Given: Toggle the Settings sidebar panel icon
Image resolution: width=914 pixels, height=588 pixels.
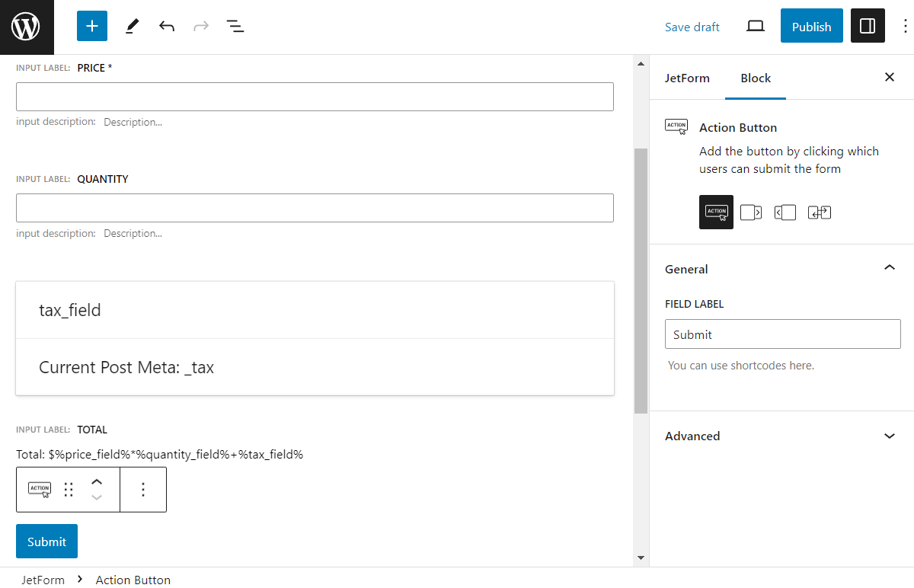Looking at the screenshot, I should click(868, 25).
